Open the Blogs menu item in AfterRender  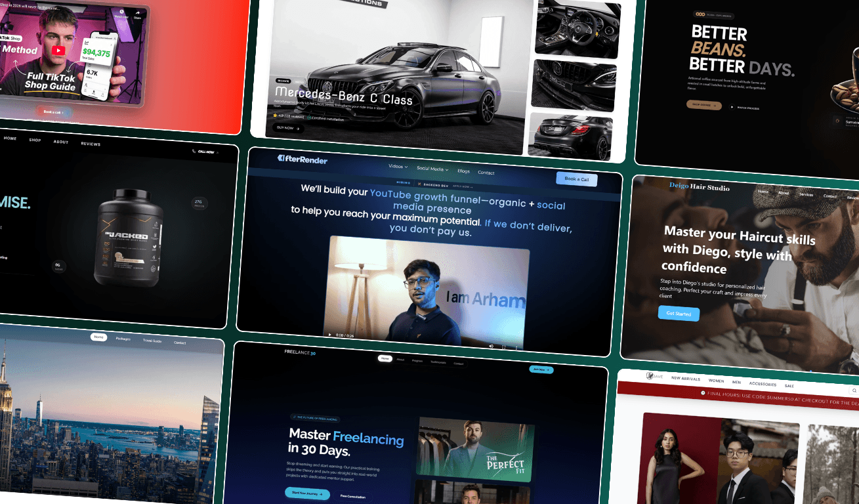[x=463, y=171]
